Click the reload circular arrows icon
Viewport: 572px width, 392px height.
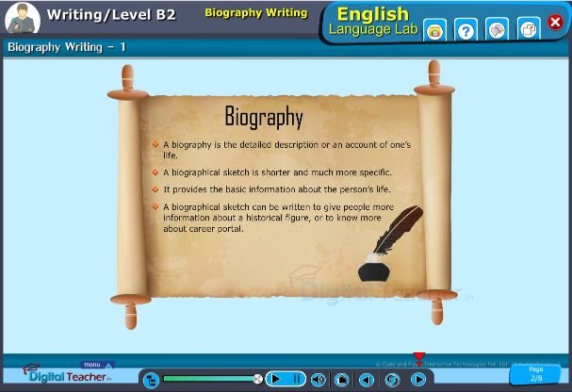pyautogui.click(x=392, y=380)
